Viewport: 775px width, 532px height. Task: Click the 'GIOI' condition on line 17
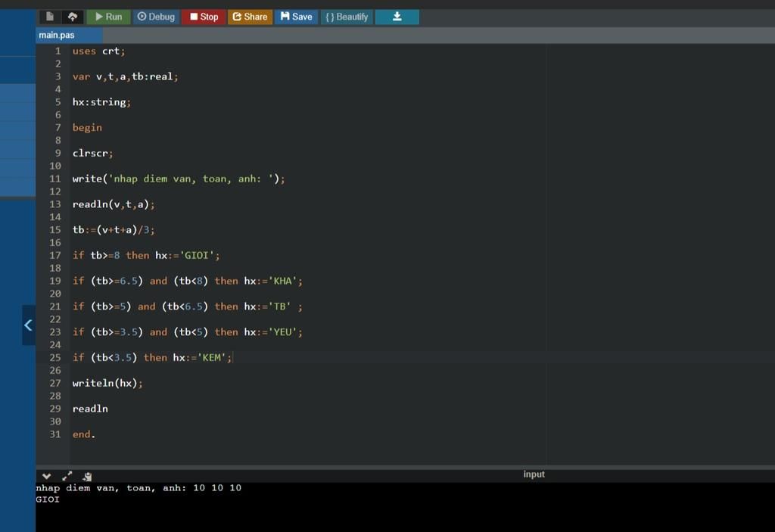point(146,256)
